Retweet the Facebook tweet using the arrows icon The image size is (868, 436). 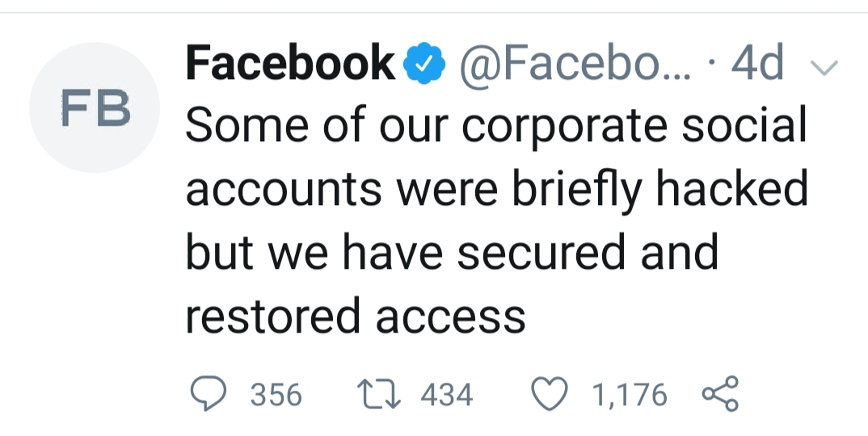pyautogui.click(x=379, y=394)
